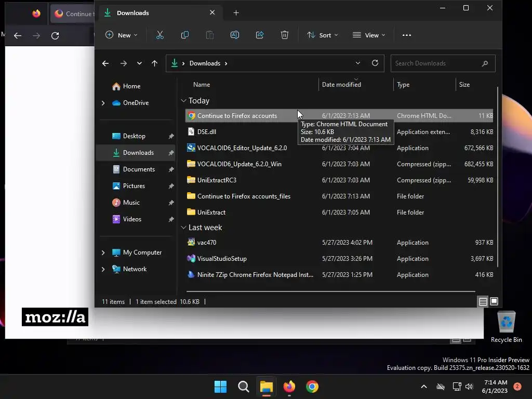The height and width of the screenshot is (399, 532).
Task: Click the search magnifier in Search Downloads box
Action: (x=485, y=63)
